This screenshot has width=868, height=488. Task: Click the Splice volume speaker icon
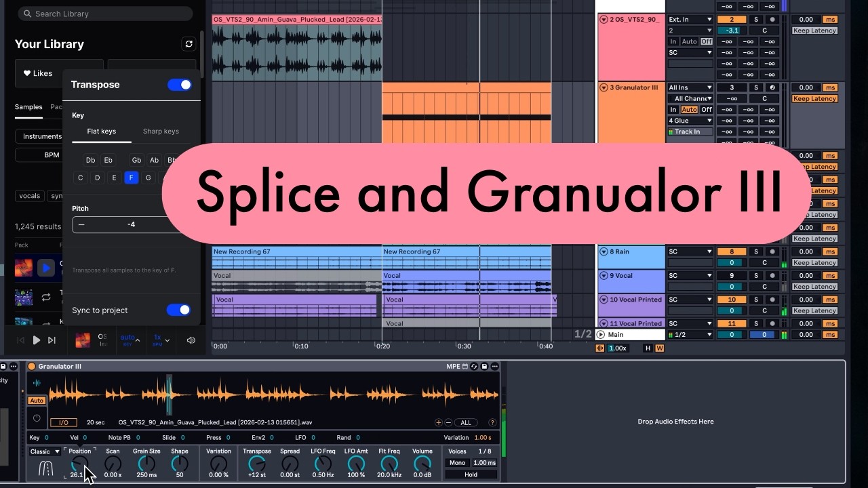click(x=191, y=340)
